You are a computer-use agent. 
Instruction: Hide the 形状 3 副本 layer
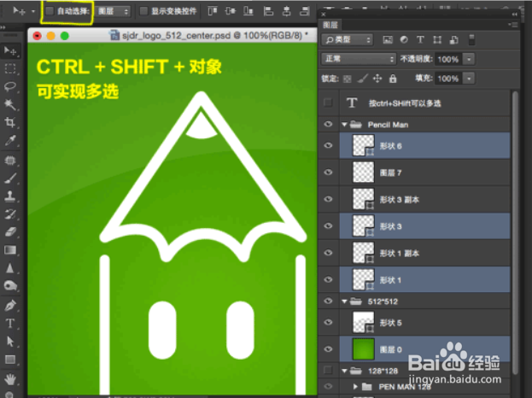tap(328, 199)
